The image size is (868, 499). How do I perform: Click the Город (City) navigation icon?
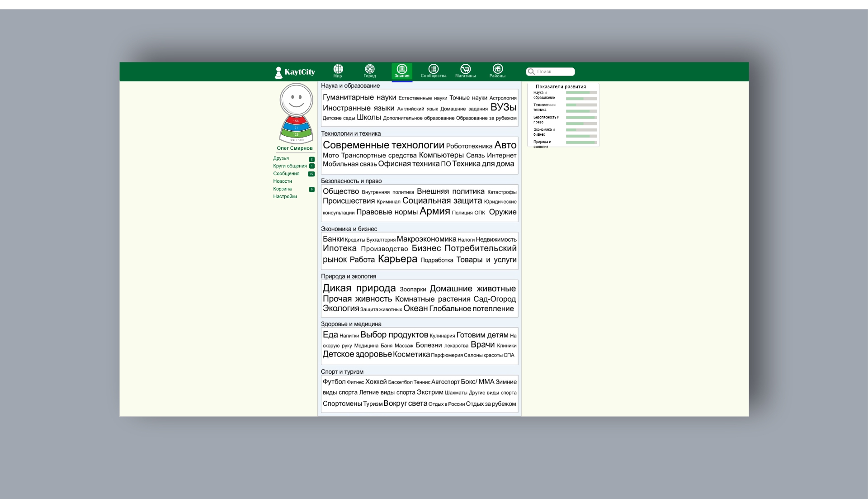pos(371,71)
